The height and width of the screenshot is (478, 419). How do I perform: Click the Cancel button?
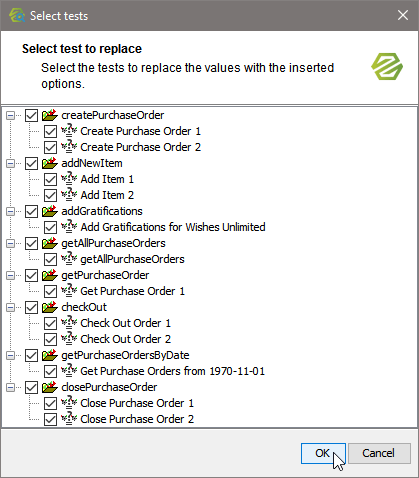pyautogui.click(x=379, y=453)
